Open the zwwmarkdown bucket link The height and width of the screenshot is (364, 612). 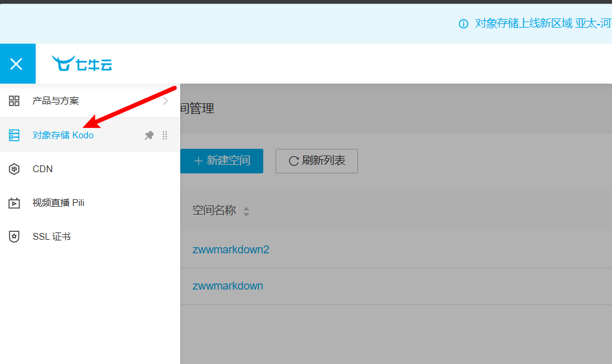point(228,286)
